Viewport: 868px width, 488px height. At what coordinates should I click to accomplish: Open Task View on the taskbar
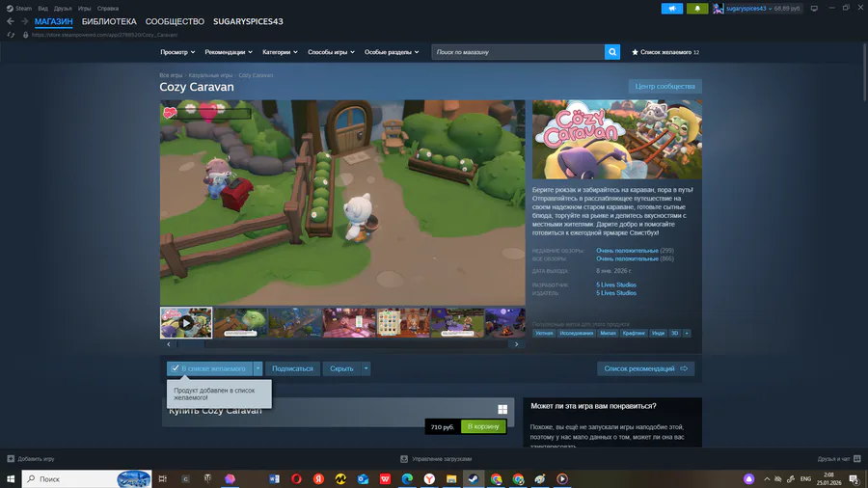click(162, 478)
